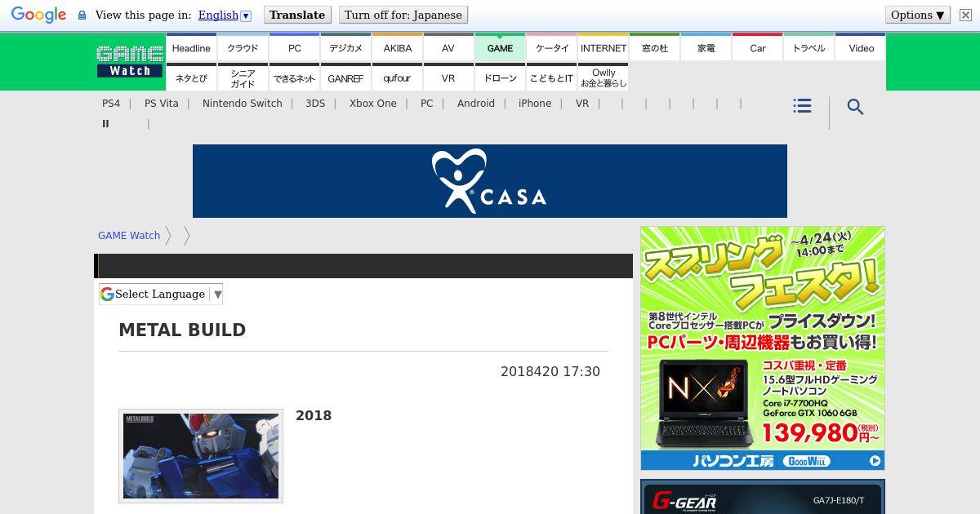
Task: Click the article date 2018420 17:30
Action: pyautogui.click(x=550, y=372)
